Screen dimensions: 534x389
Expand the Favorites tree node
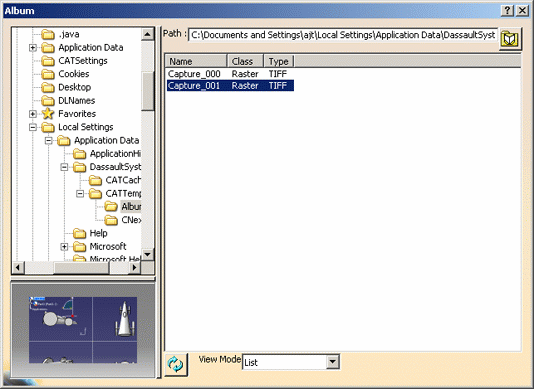(x=33, y=114)
